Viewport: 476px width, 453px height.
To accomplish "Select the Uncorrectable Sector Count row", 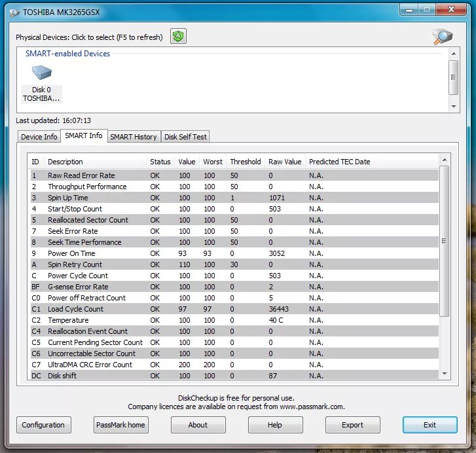I will [x=234, y=353].
